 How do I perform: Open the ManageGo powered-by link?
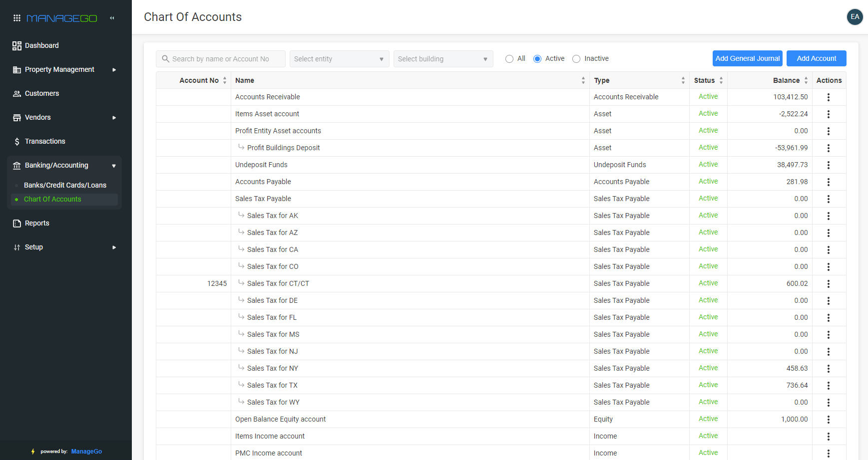pyautogui.click(x=86, y=452)
